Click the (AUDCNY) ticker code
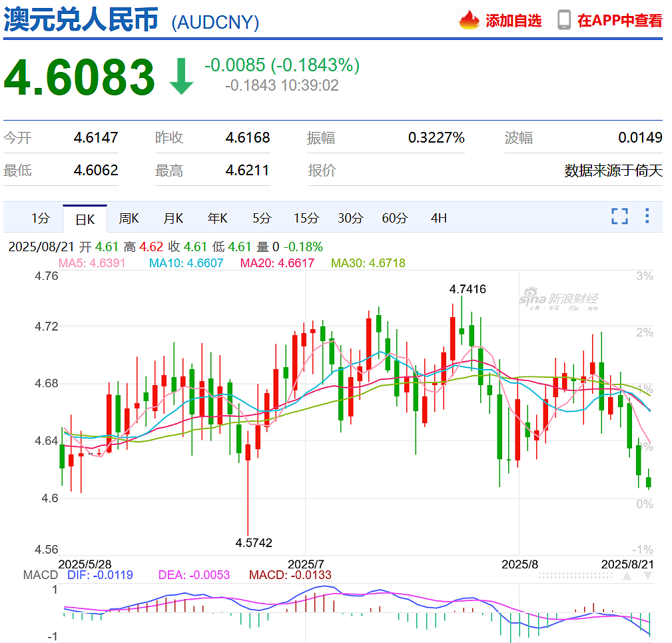 point(215,22)
